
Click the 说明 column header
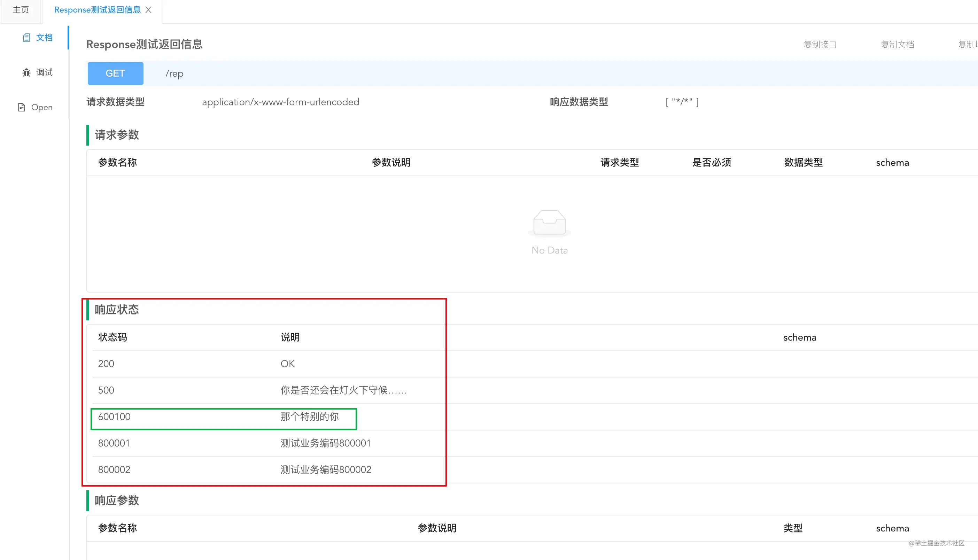pos(290,337)
